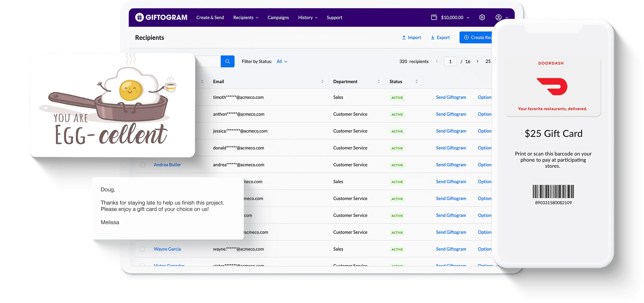Click the EGG-cellent greeting card image
Viewport: 644px width, 303px height.
pyautogui.click(x=112, y=105)
